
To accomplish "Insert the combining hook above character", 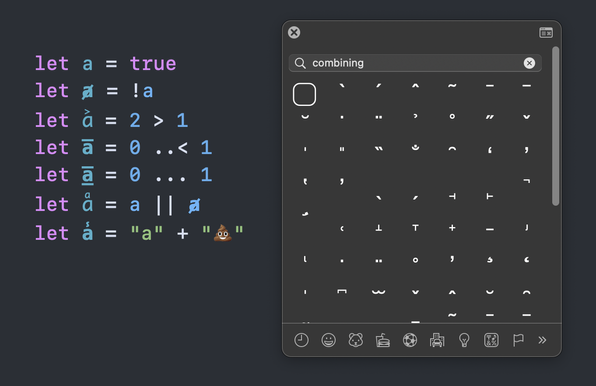I will (415, 116).
